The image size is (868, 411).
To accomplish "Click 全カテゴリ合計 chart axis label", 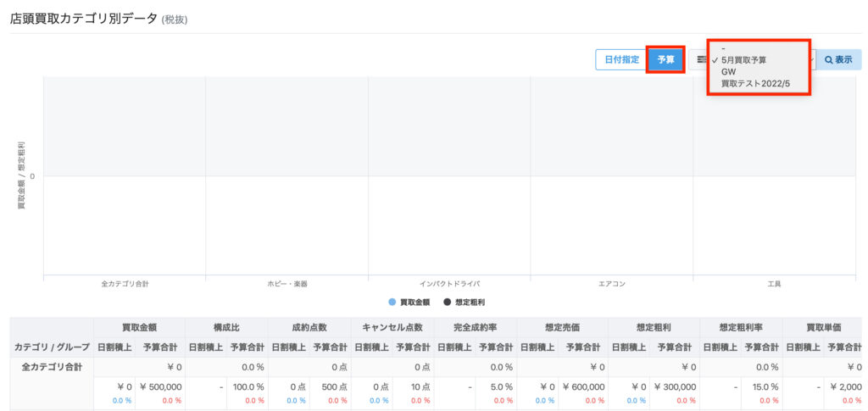I will [125, 283].
